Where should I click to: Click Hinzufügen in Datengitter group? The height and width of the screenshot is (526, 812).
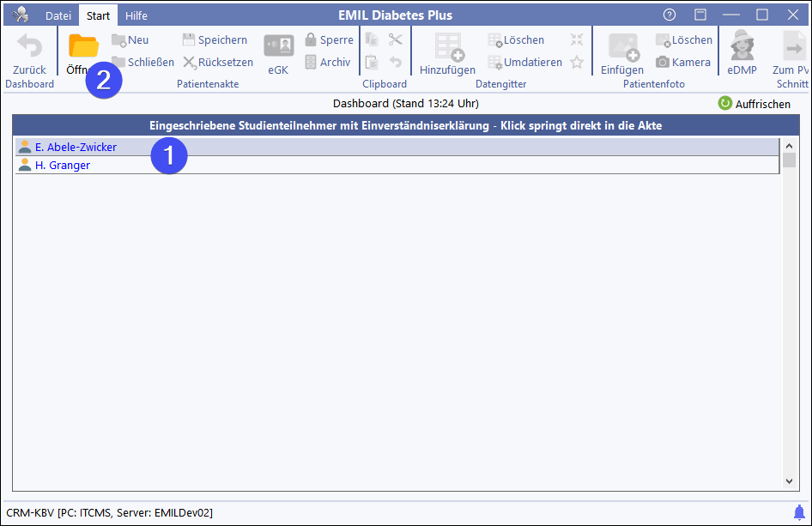447,47
